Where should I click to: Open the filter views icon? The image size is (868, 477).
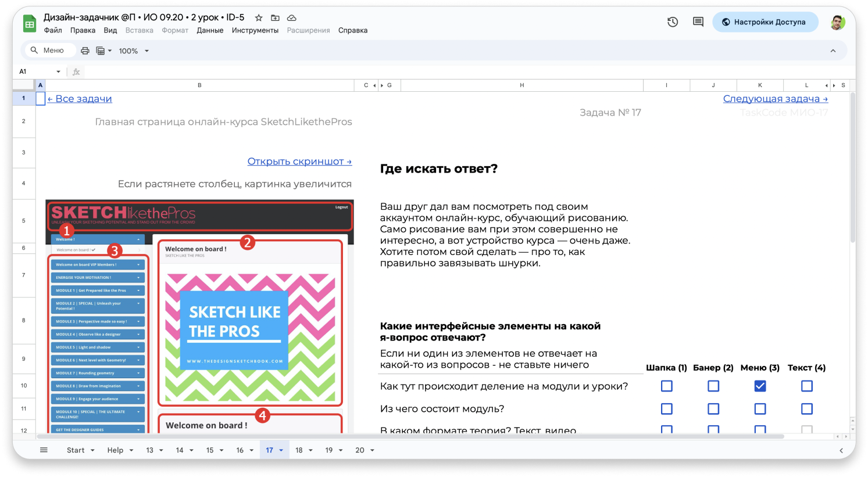pos(100,51)
